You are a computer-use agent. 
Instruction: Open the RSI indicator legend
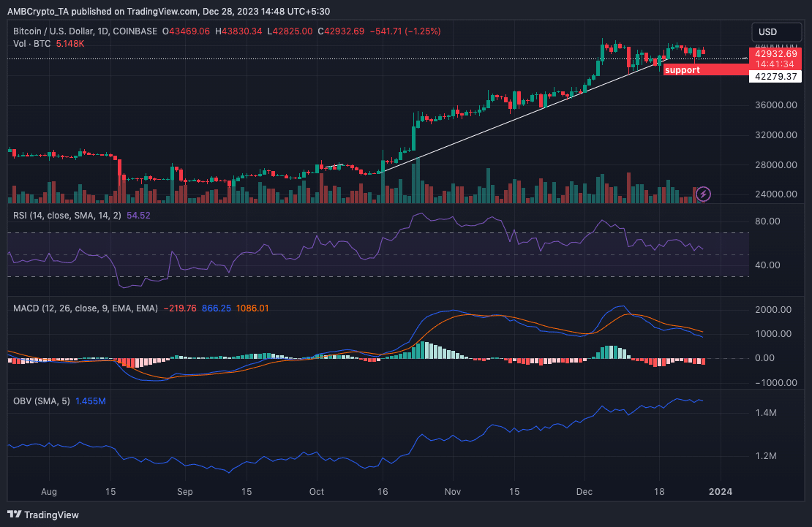click(67, 216)
